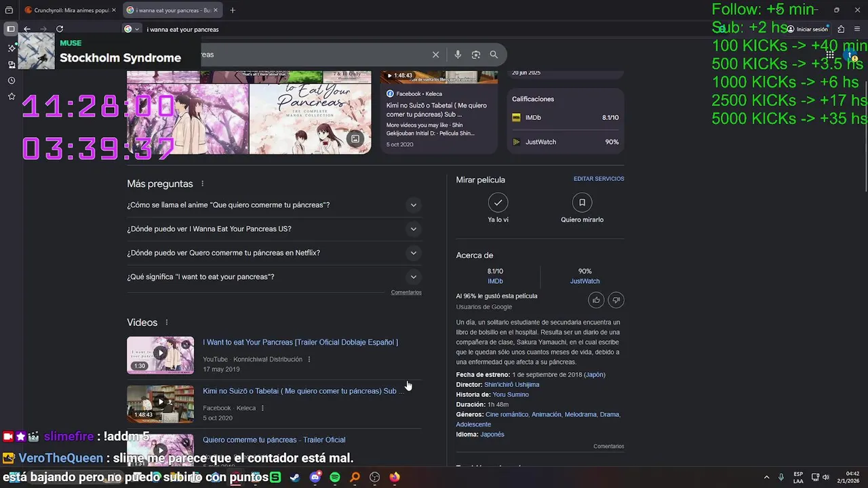
Task: Click Comentarios below the film details
Action: (x=608, y=446)
